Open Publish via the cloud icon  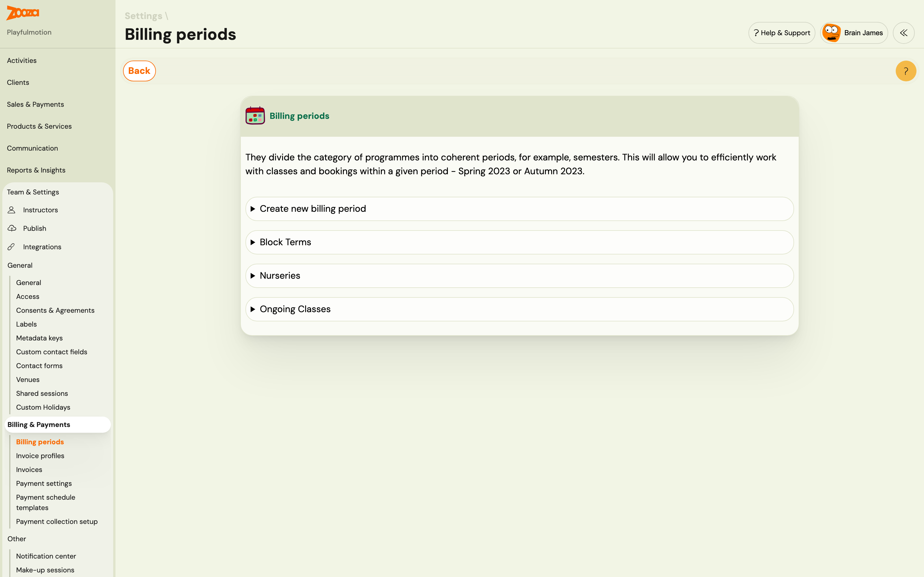point(12,228)
